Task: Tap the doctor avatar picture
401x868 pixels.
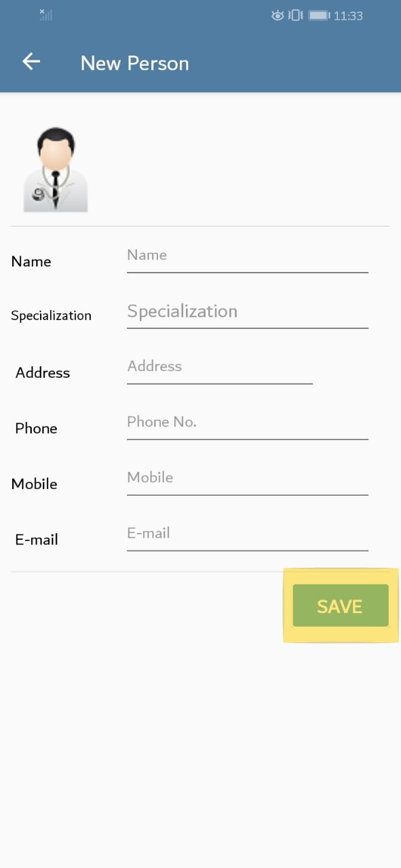Action: pyautogui.click(x=56, y=170)
